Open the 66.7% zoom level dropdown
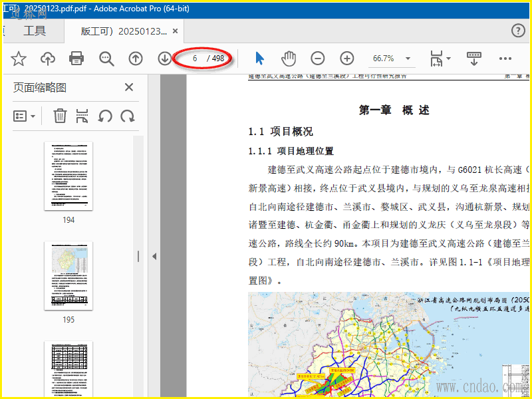 tap(408, 59)
